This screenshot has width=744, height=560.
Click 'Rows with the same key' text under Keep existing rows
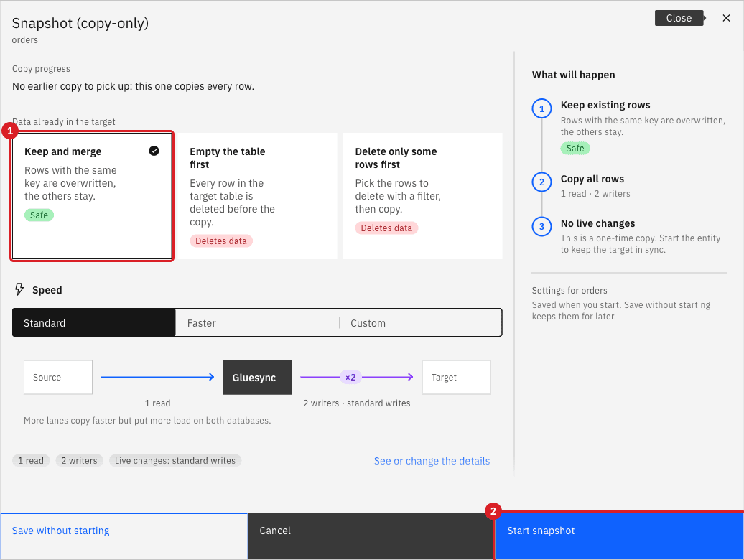click(x=643, y=126)
